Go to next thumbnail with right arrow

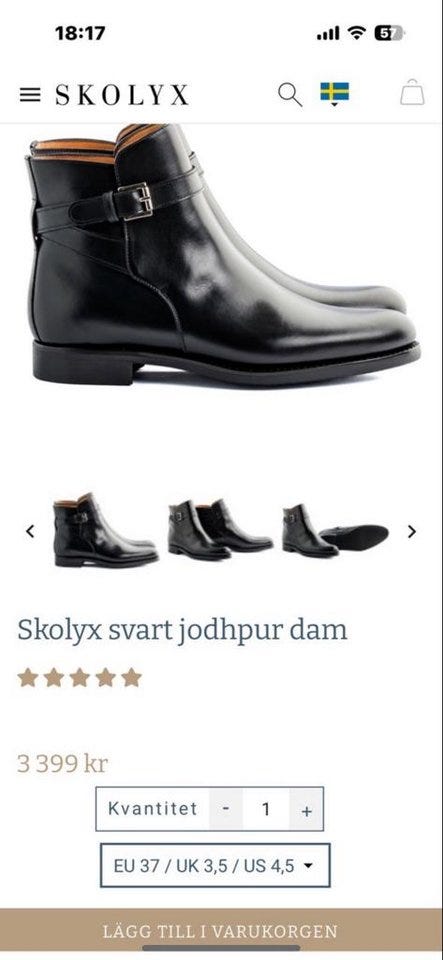[x=412, y=531]
